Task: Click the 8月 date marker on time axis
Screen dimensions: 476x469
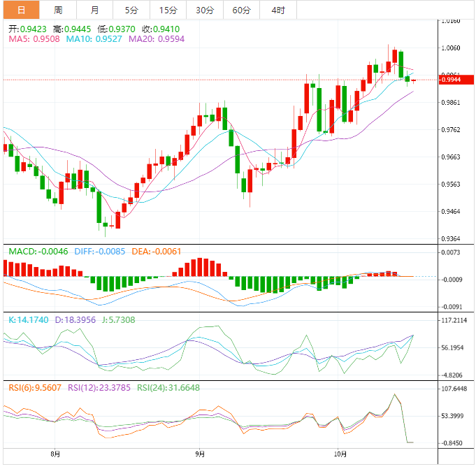Action: pyautogui.click(x=57, y=453)
